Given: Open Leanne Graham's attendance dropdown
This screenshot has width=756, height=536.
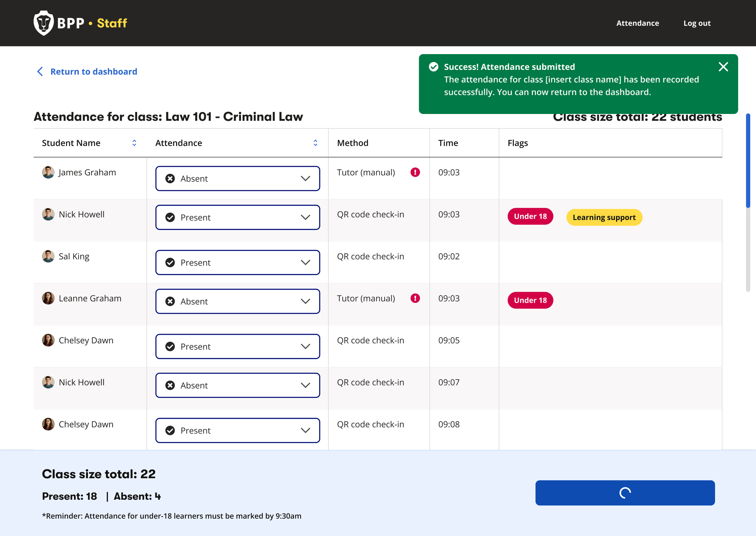Looking at the screenshot, I should coord(238,301).
